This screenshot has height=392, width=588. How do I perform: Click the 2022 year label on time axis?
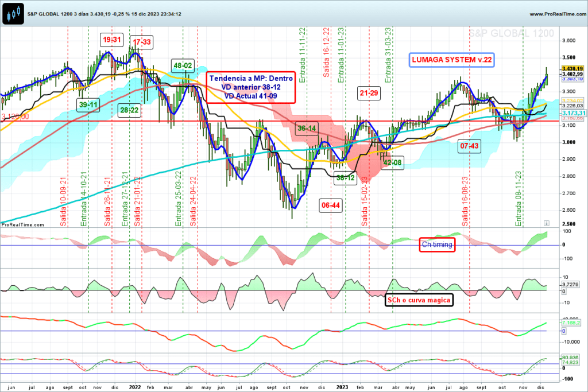(134, 387)
